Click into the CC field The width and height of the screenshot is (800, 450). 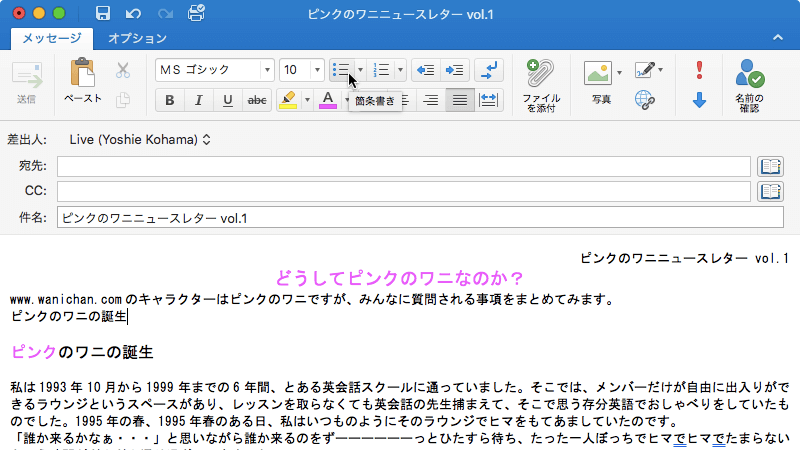click(x=404, y=191)
